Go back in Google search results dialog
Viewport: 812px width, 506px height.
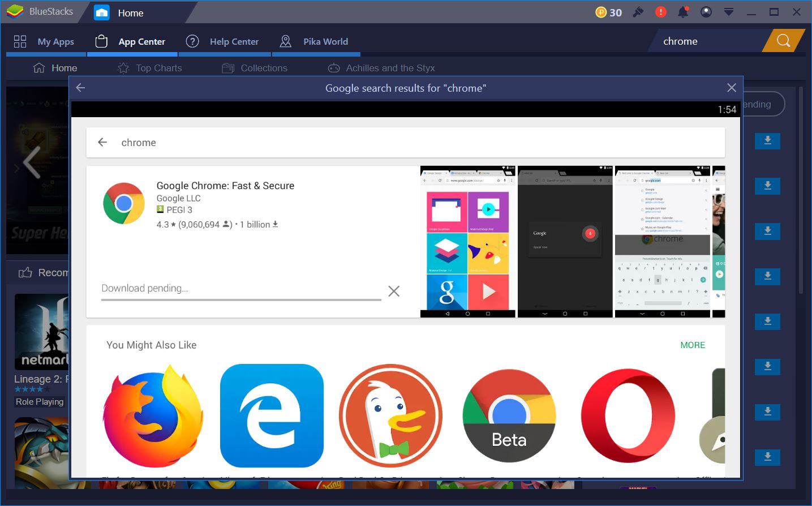tap(80, 87)
